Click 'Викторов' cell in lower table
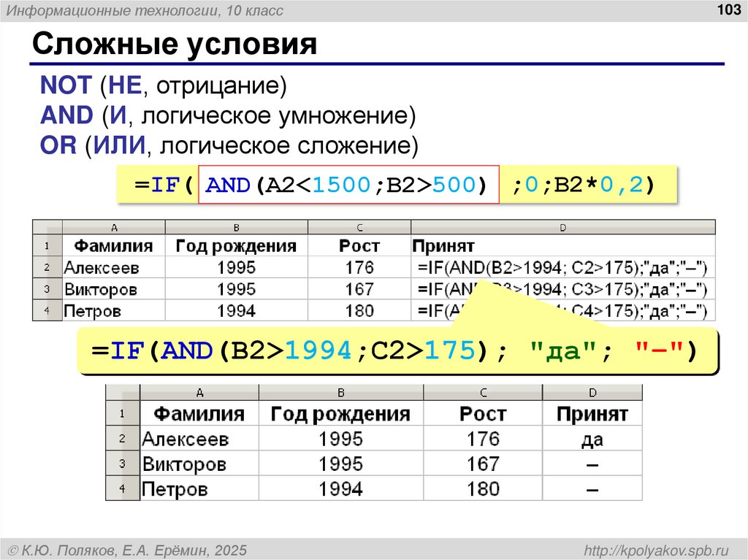The image size is (748, 560). pos(199,464)
